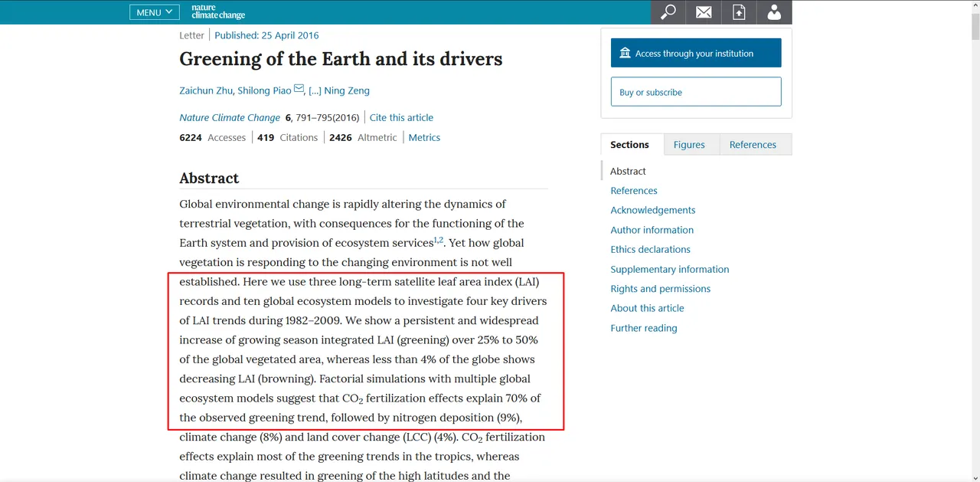Open the user account icon
Image resolution: width=980 pixels, height=482 pixels.
pos(774,12)
